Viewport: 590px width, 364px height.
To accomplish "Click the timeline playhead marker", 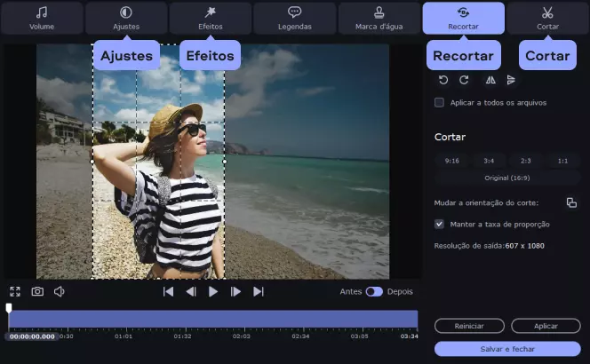I will point(8,308).
